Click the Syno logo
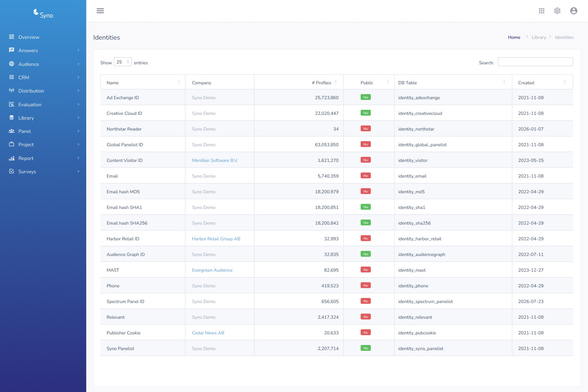Screen dimensions: 588x392 (x=43, y=14)
